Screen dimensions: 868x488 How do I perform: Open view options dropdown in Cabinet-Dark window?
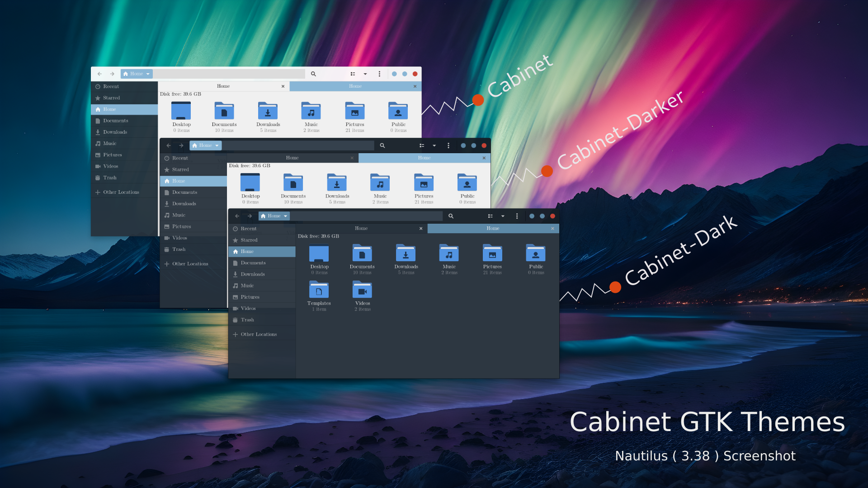pyautogui.click(x=503, y=216)
